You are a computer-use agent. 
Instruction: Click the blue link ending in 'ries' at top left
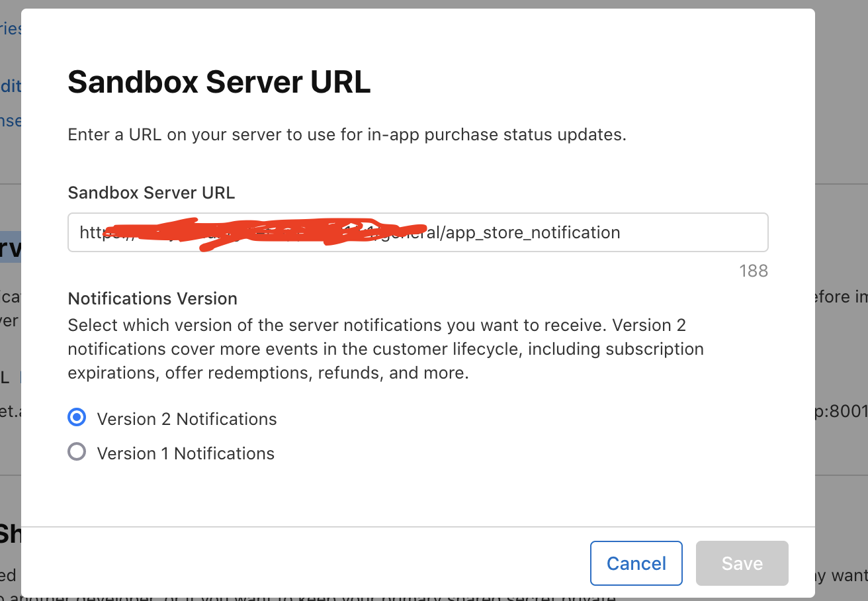point(11,28)
